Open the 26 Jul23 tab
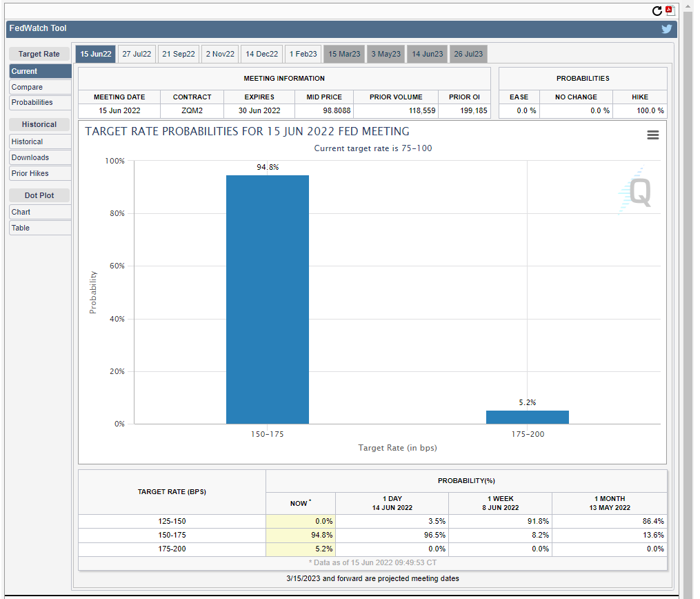Viewport: 700px width, 599px height. (468, 54)
